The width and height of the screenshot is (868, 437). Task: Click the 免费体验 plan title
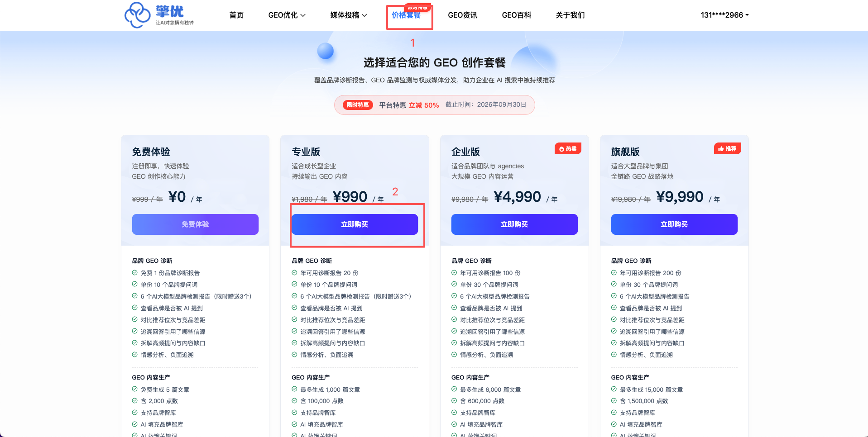tap(151, 152)
